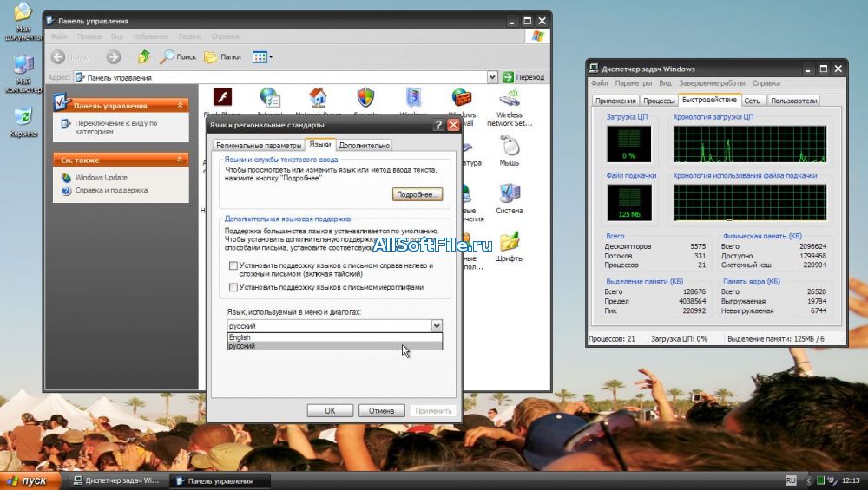The height and width of the screenshot is (490, 868).
Task: Expand the address bar dropdown arrow
Action: point(492,77)
